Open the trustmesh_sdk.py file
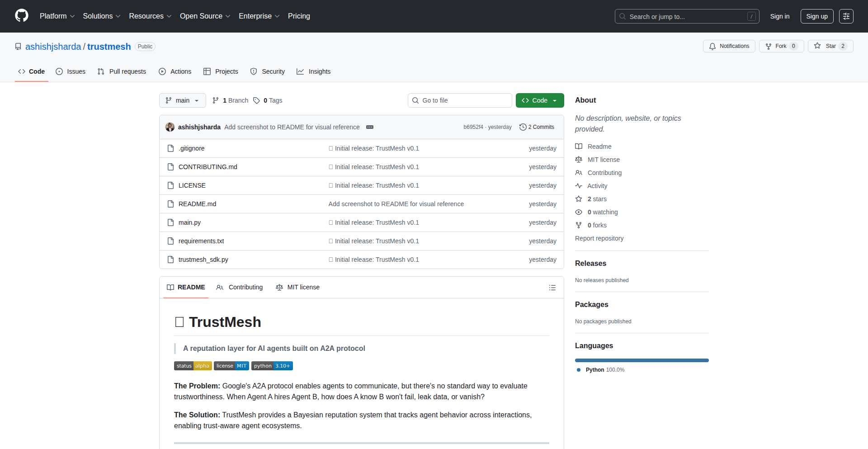868x449 pixels. click(x=203, y=260)
